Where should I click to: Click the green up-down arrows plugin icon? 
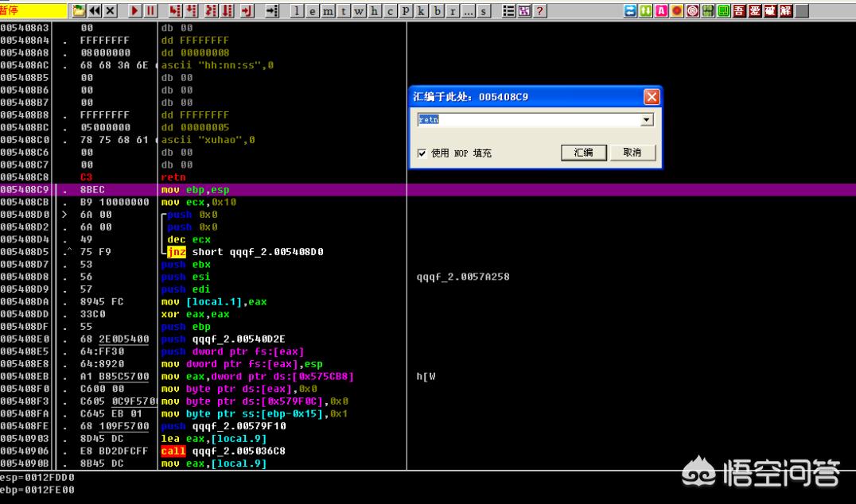click(646, 10)
